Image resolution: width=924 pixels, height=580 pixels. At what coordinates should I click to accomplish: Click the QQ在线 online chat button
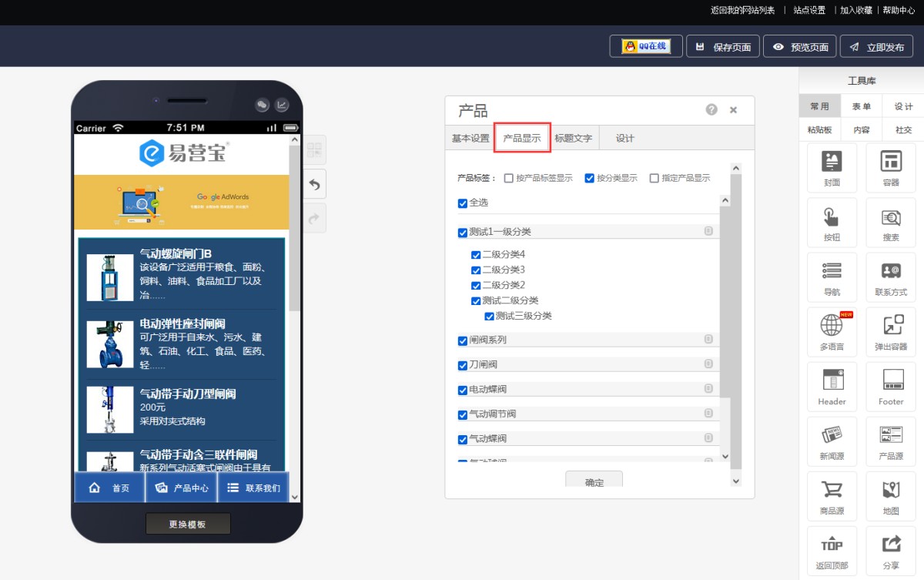(x=646, y=46)
